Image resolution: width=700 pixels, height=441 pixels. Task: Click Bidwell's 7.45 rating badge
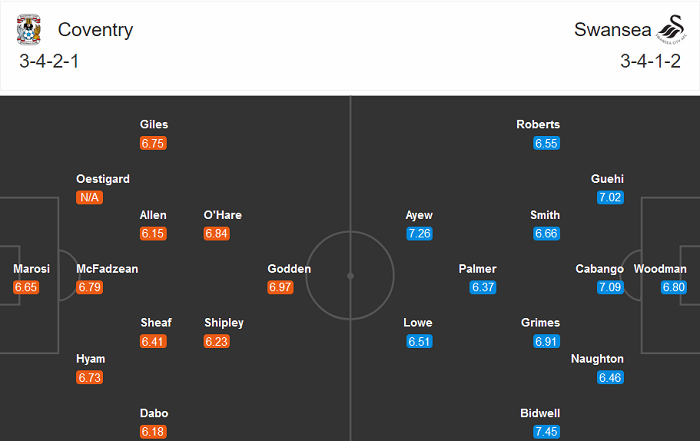pyautogui.click(x=546, y=431)
